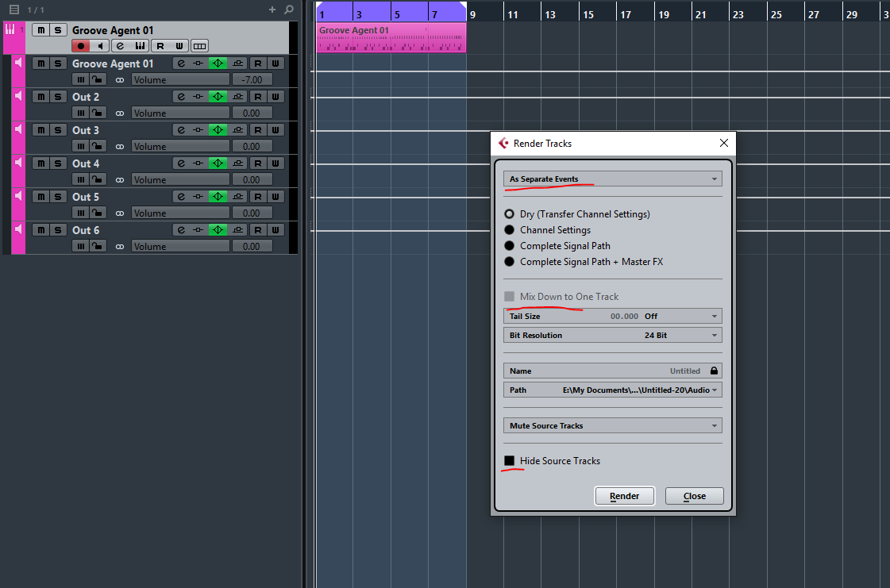Open the Groove Agent instrument editor keyboard icon
The image size is (890, 588).
click(x=140, y=46)
